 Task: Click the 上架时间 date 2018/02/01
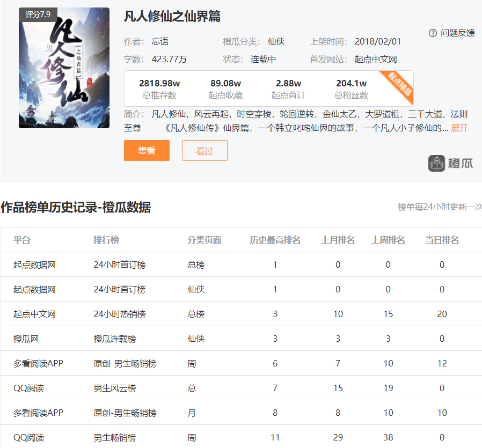(x=378, y=41)
